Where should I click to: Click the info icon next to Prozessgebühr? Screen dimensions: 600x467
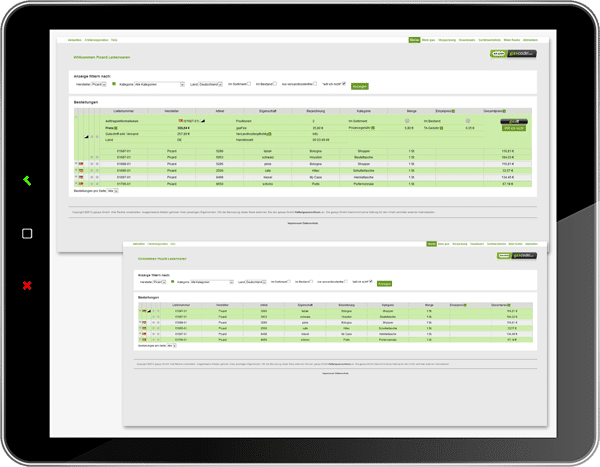373,128
